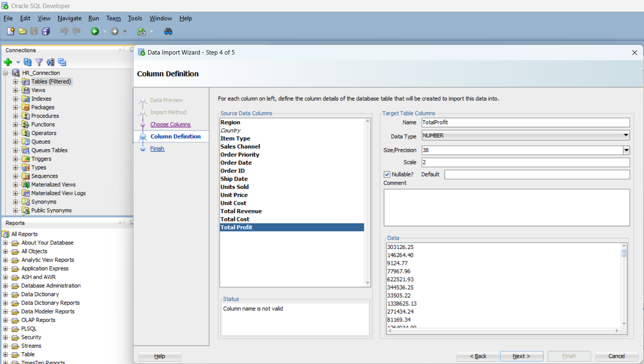Click the Cancel button in wizard

(616, 356)
